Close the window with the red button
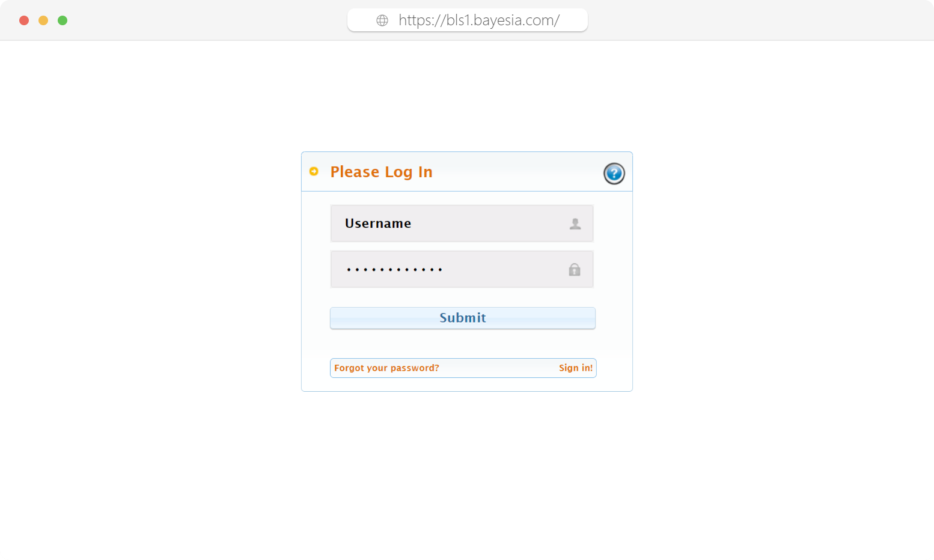The image size is (934, 560). click(x=24, y=20)
